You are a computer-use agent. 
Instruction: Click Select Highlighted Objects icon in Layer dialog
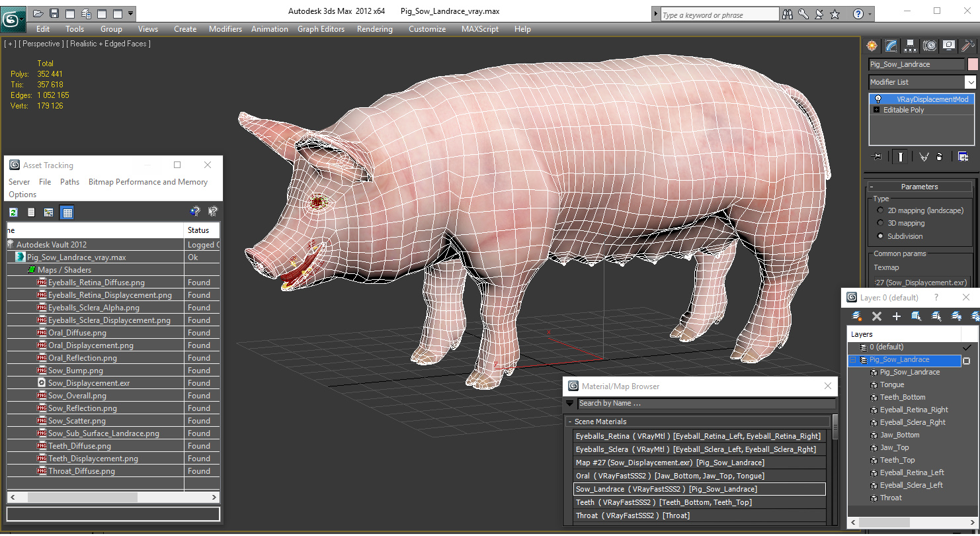[917, 316]
